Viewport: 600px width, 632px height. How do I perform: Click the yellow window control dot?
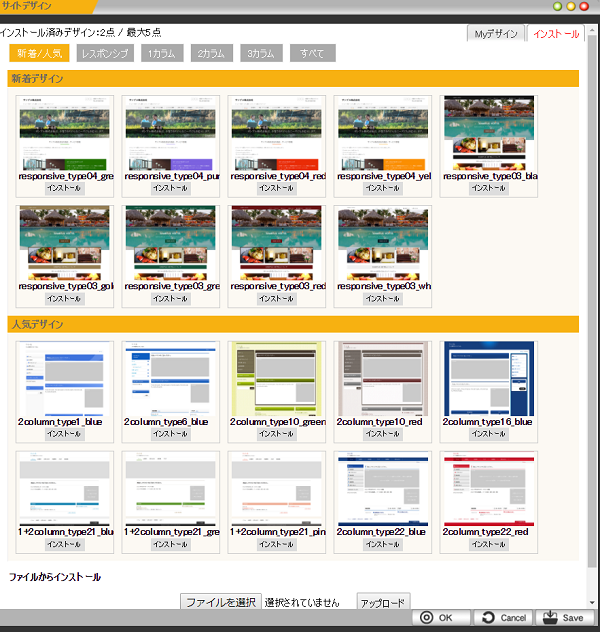[571, 6]
